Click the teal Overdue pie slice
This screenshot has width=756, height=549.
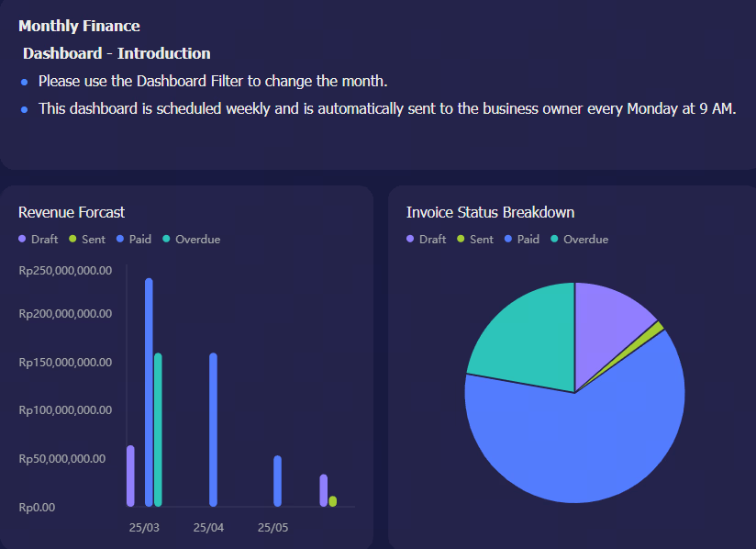point(528,338)
